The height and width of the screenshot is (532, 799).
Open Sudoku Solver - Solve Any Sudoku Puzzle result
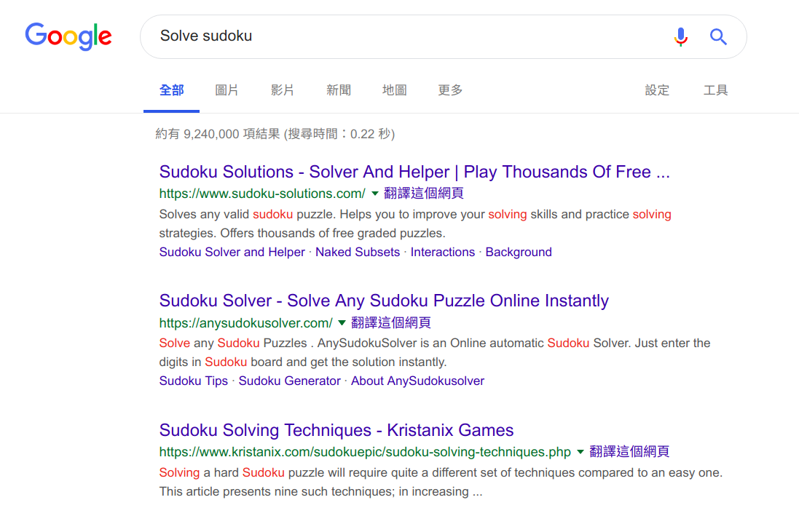(x=384, y=301)
